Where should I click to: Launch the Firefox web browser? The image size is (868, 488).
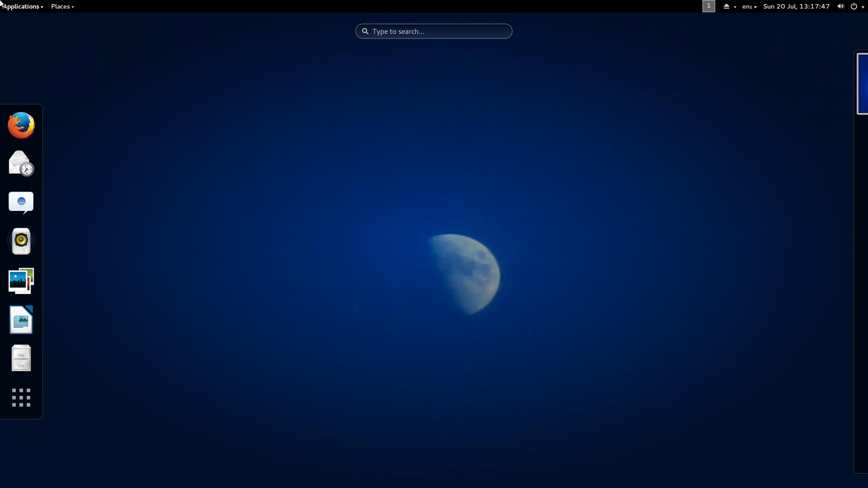point(21,125)
